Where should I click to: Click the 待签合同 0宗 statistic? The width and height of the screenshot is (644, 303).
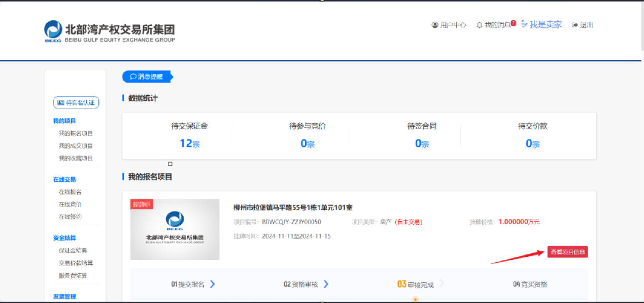pos(422,135)
